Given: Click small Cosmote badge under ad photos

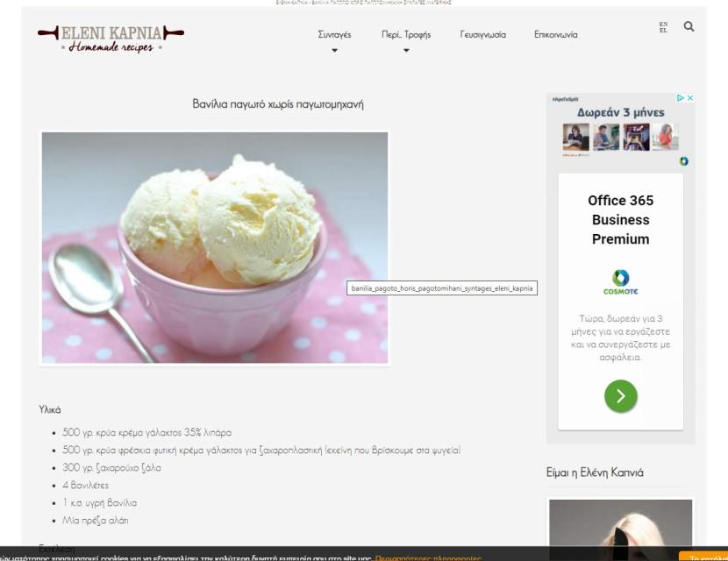Looking at the screenshot, I should [x=684, y=161].
